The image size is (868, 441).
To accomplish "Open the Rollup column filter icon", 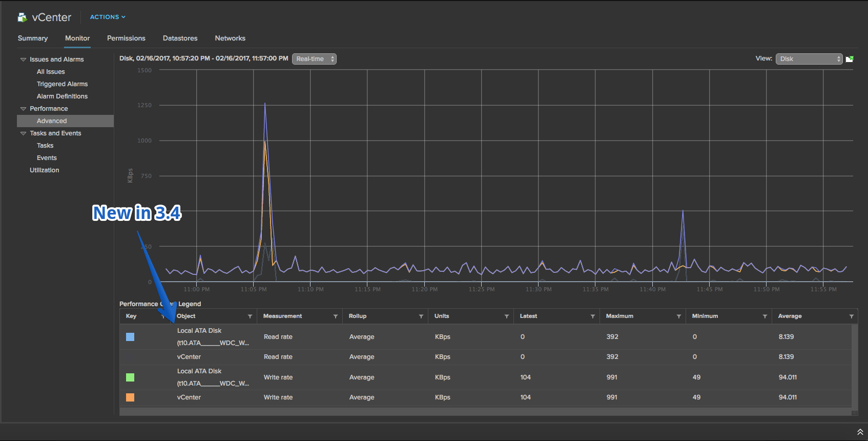I will pyautogui.click(x=421, y=316).
